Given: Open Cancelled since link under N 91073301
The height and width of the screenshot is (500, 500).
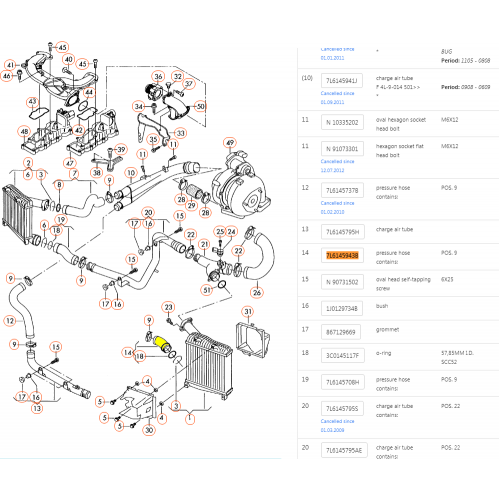Looking at the screenshot, I should click(x=337, y=166).
